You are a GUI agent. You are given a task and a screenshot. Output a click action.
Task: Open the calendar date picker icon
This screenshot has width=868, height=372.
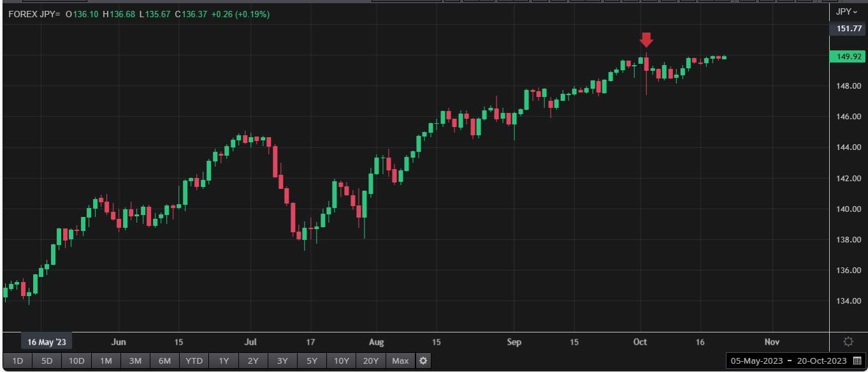point(857,361)
